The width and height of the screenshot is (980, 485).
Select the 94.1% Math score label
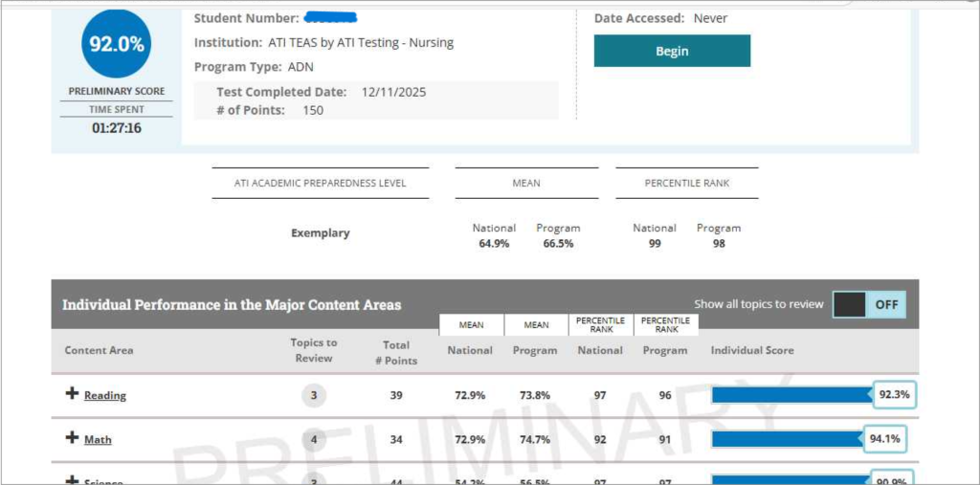(884, 439)
